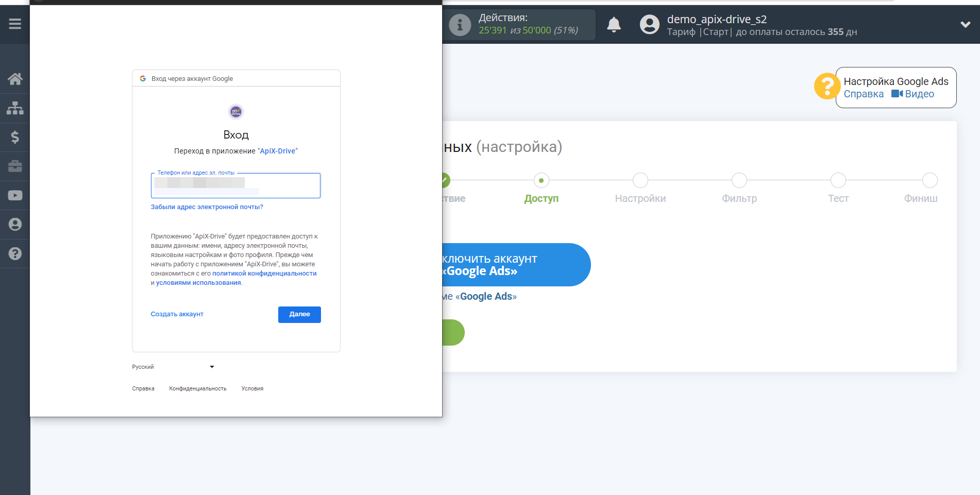Select the Финиш step in the wizard

pyautogui.click(x=922, y=189)
